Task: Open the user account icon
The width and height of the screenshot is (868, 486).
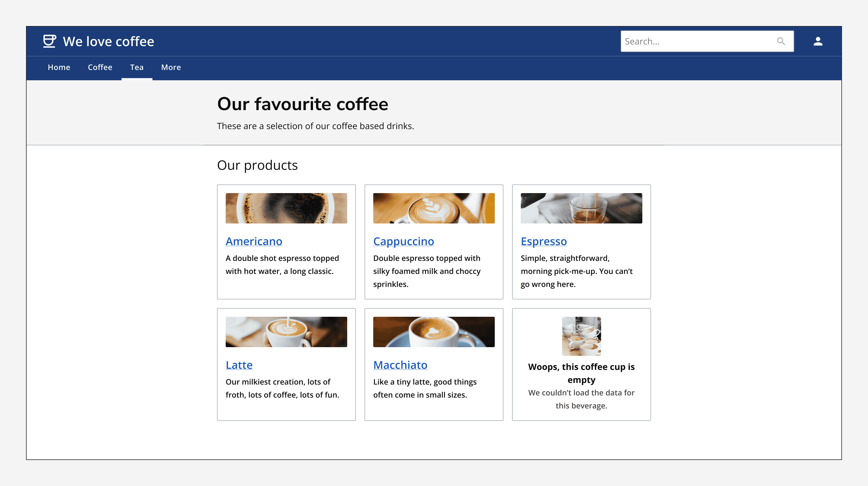Action: 818,41
